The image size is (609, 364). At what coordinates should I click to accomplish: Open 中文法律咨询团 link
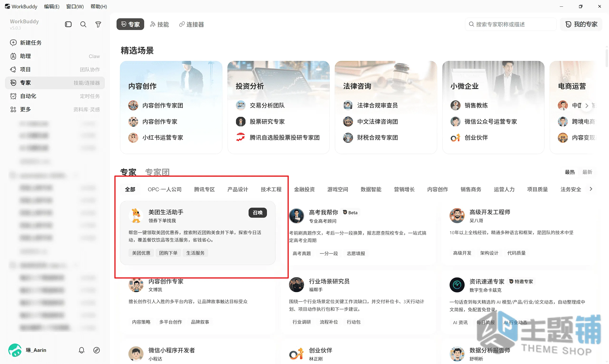point(378,122)
